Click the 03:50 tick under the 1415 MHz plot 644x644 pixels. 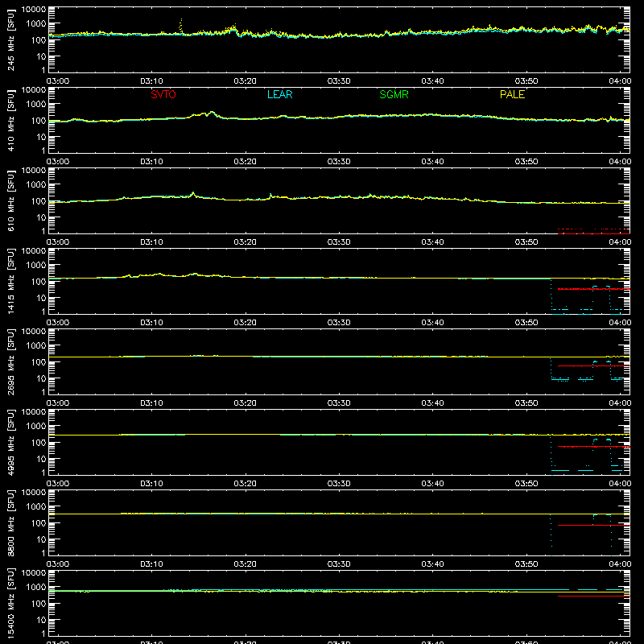[x=526, y=323]
